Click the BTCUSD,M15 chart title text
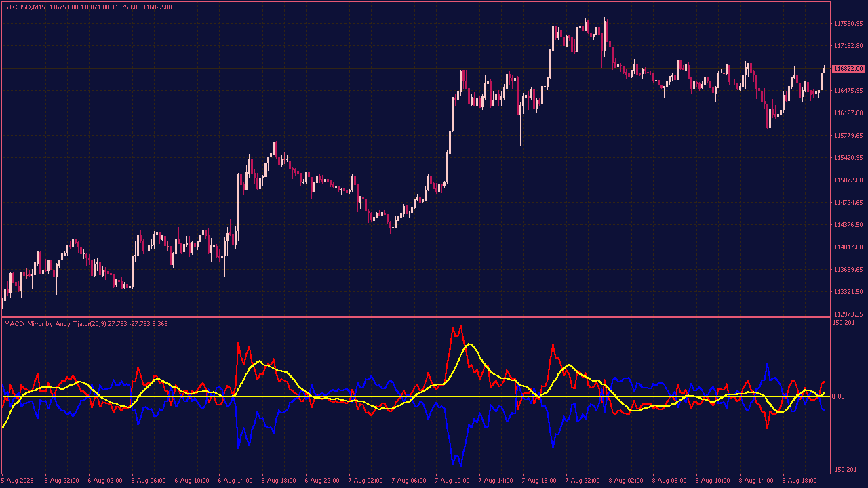 25,7
